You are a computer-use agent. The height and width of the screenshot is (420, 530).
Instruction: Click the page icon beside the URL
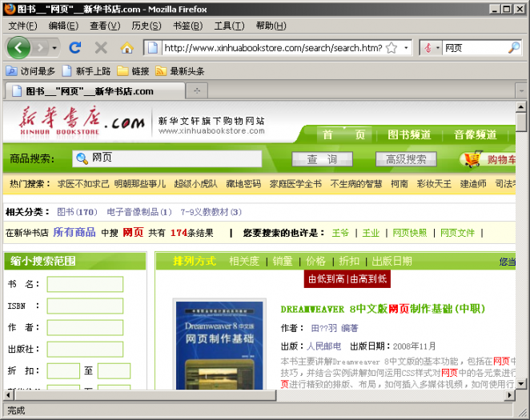tap(153, 48)
